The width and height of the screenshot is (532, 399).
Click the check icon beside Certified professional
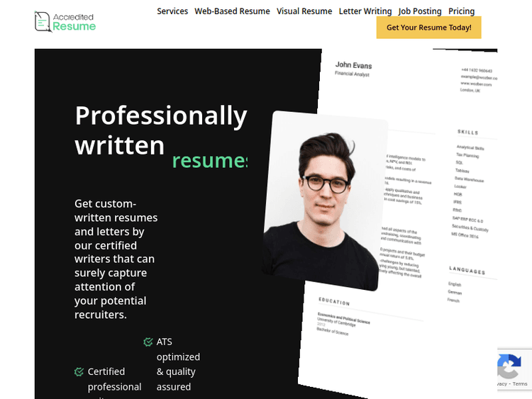79,372
